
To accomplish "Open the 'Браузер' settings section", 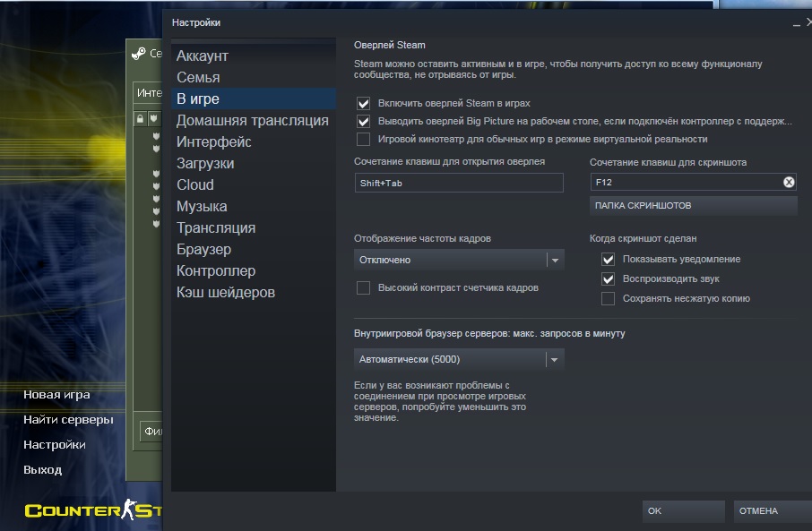I will click(254, 250).
